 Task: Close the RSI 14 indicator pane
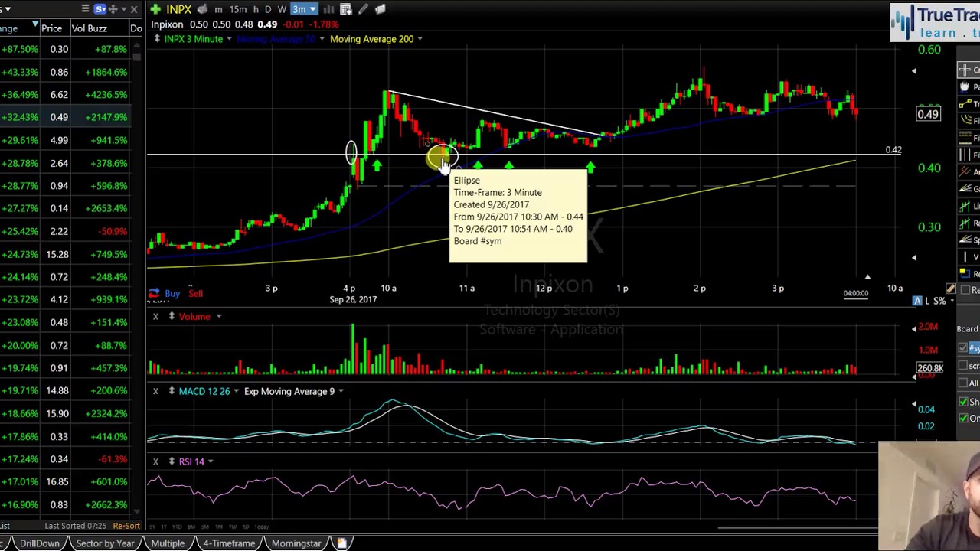155,461
